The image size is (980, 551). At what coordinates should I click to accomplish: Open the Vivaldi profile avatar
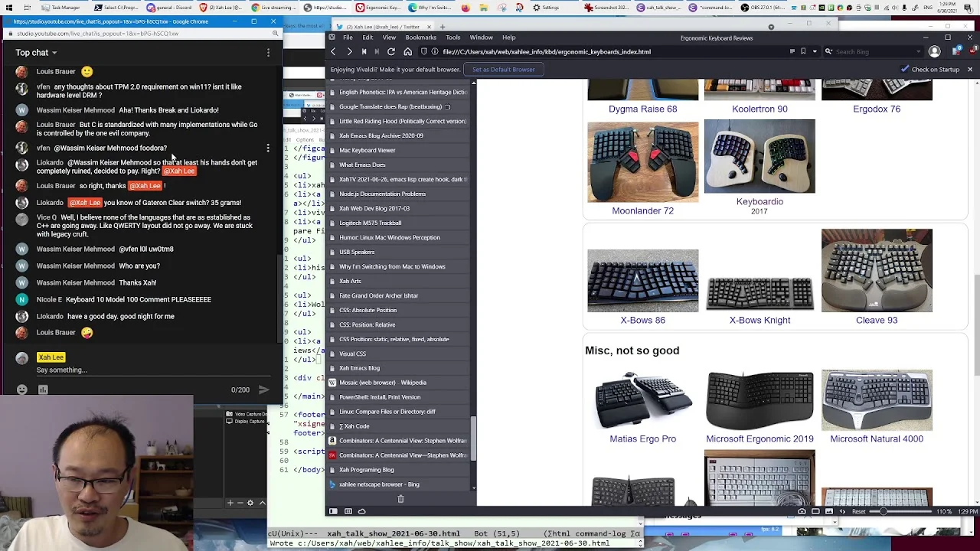pos(934,52)
